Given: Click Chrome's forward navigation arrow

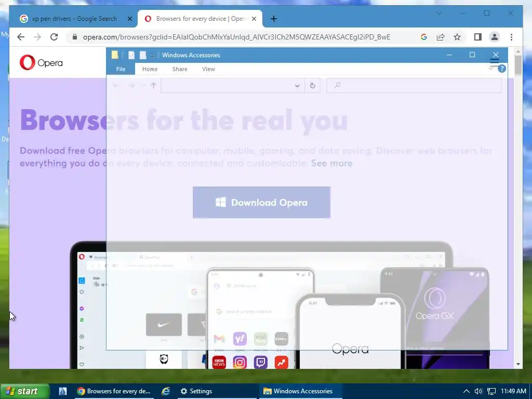Looking at the screenshot, I should [37, 37].
